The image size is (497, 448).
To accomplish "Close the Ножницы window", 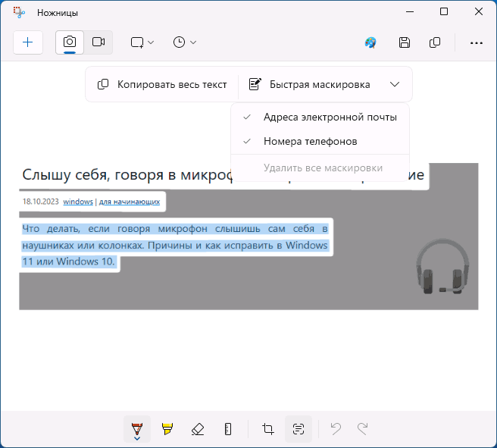I will pos(479,11).
